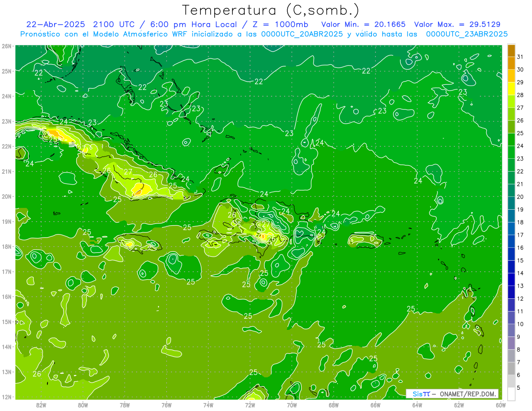Select the gray swatch between 6 and 7
532x411 pixels.
point(511,368)
